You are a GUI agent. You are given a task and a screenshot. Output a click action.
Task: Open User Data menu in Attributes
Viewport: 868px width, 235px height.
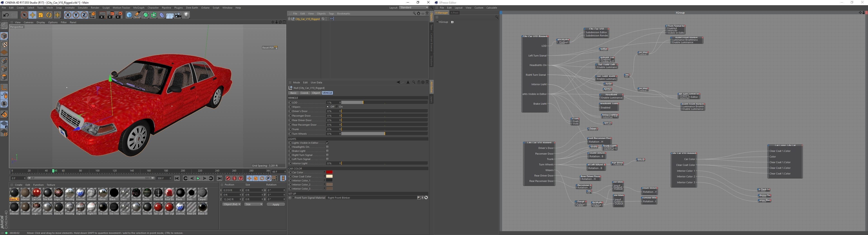point(316,82)
